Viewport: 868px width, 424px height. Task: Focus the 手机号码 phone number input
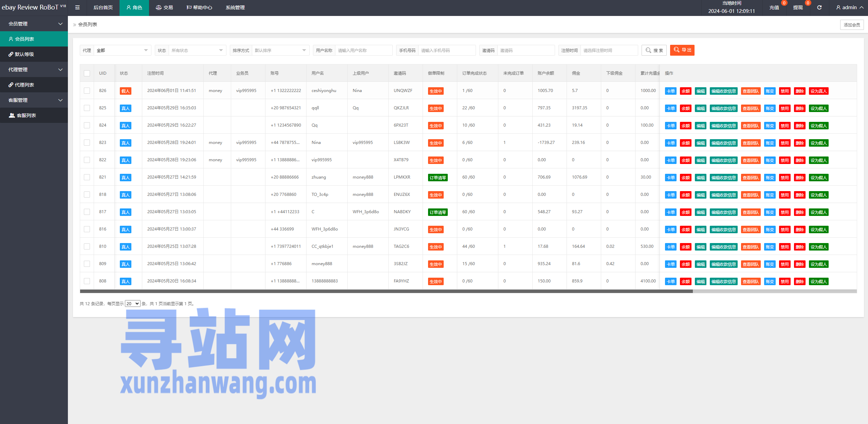tap(447, 50)
